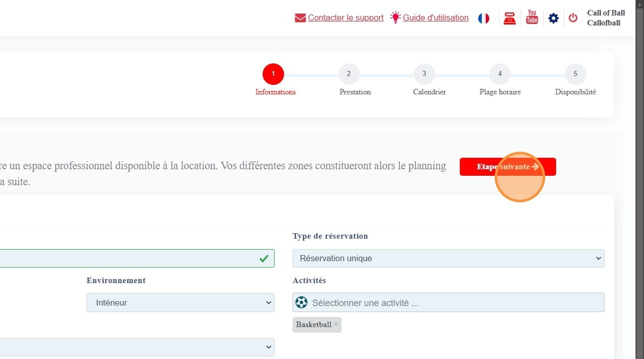Click the soccer ball icon in Activités field
Screen dimensions: 644x359
coord(302,303)
